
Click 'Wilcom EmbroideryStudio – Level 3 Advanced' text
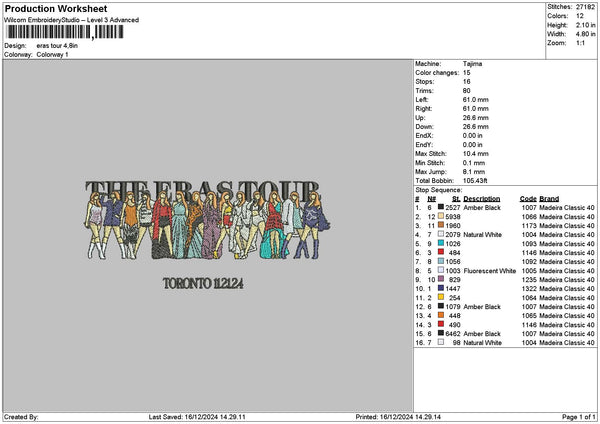pyautogui.click(x=71, y=20)
